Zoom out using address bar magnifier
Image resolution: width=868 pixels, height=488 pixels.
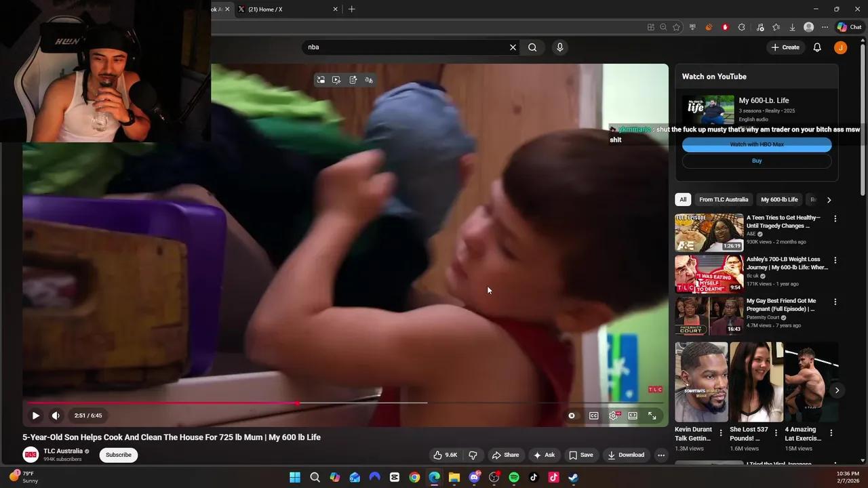[x=663, y=27]
